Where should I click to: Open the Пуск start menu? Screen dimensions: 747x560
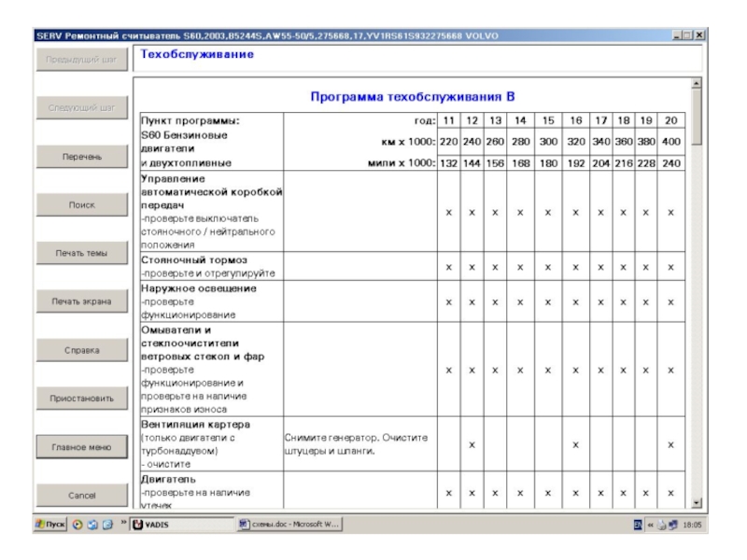pos(50,525)
